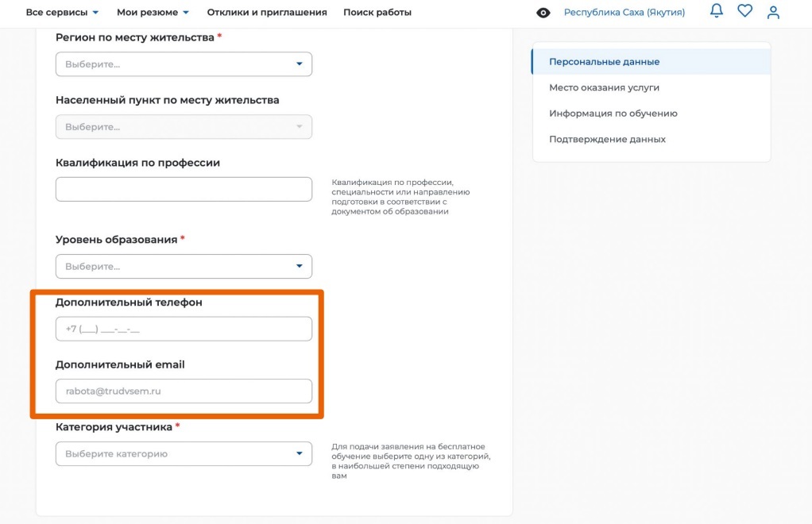Toggle accessibility mode with the eye icon

(543, 13)
